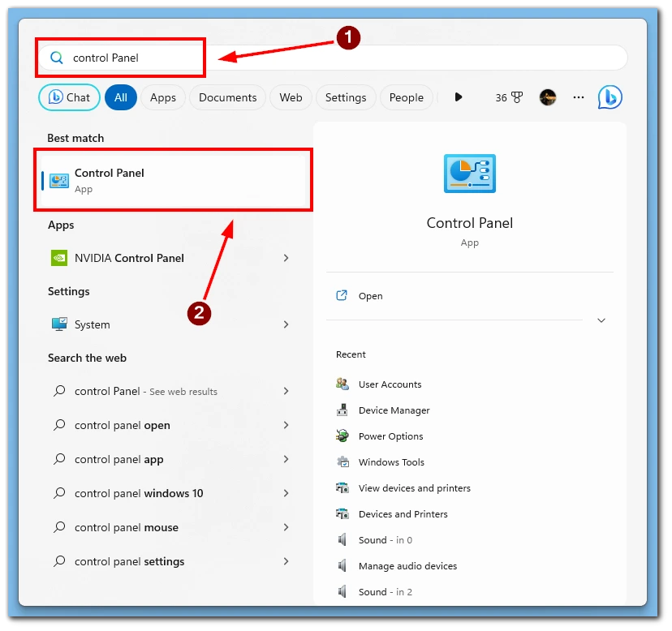Viewport: 672px width, 631px height.
Task: Click the Device Manager icon
Action: pos(342,410)
